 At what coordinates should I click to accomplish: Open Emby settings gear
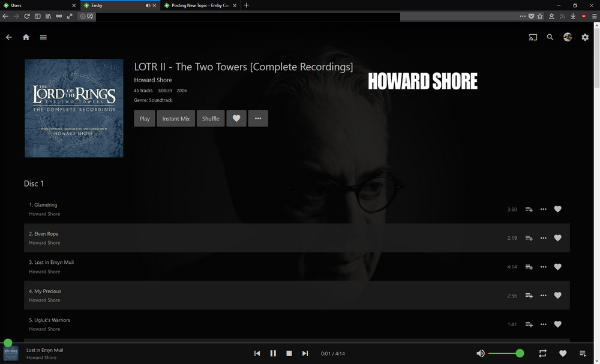tap(585, 37)
